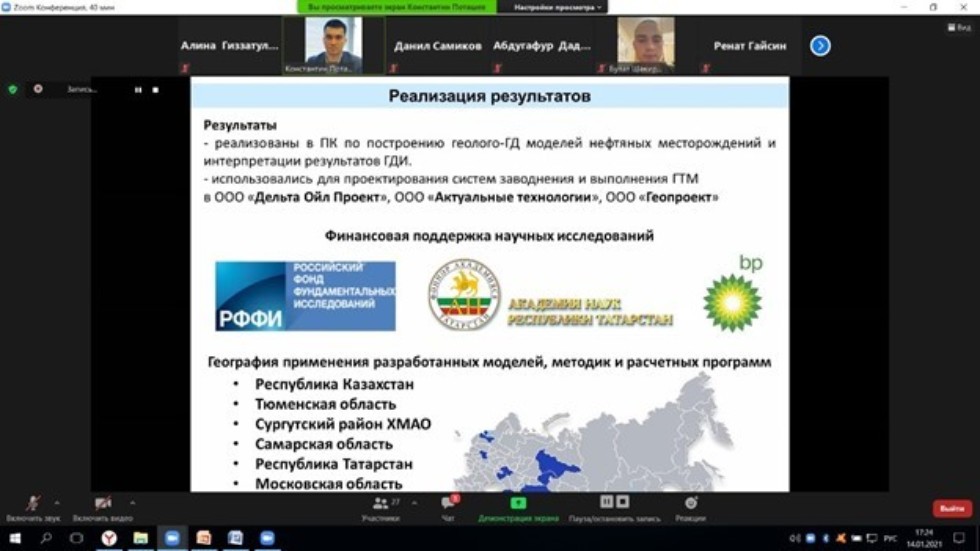Expand audio options arrow next to microphone

(56, 503)
